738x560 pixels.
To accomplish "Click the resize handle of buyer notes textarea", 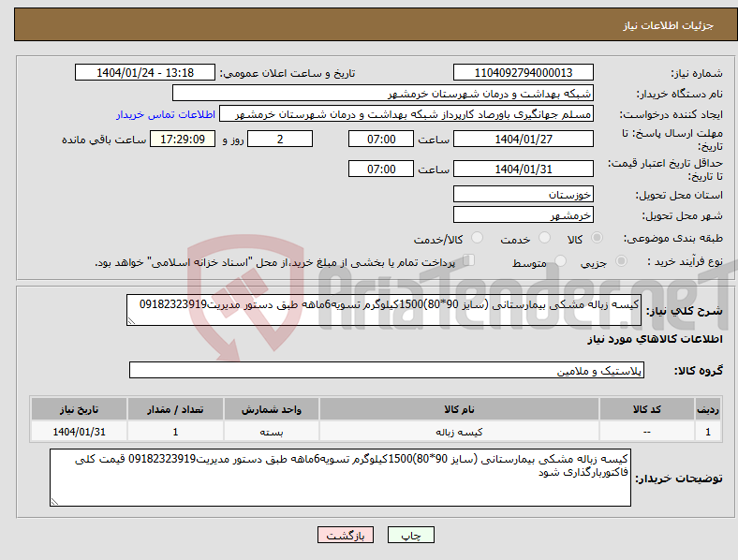I will point(54,502).
